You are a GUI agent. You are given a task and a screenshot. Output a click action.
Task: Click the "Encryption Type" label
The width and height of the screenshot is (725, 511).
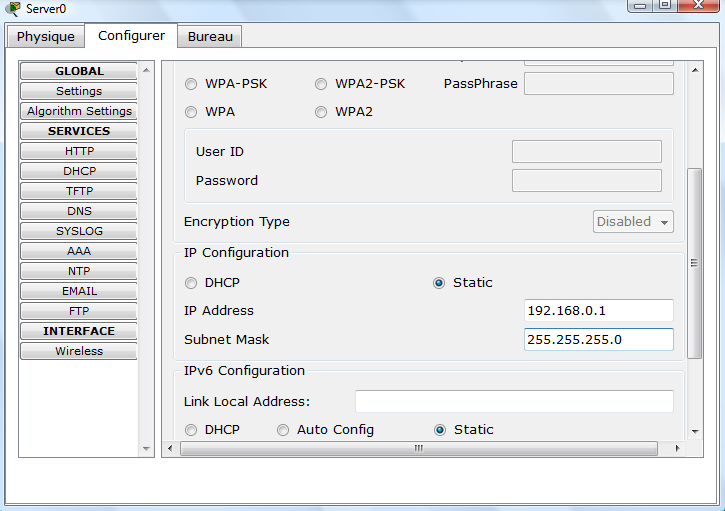(x=237, y=222)
